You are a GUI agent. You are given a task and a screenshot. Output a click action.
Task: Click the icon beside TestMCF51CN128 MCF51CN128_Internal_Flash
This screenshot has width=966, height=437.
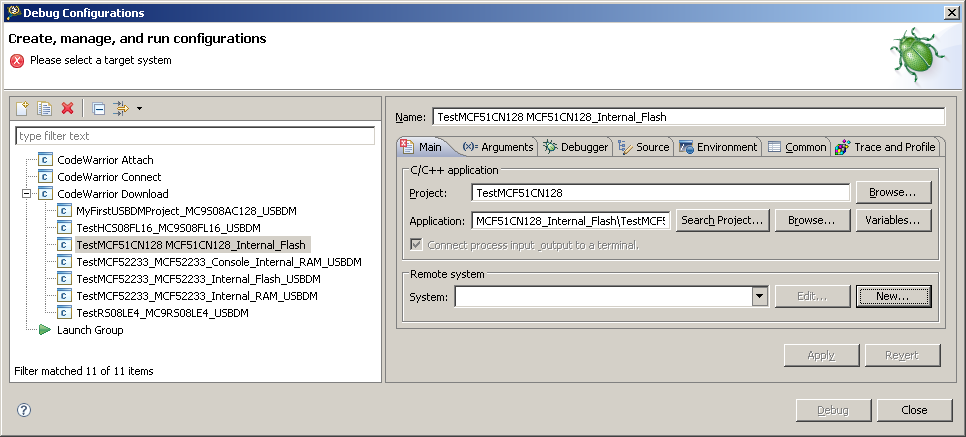point(64,245)
